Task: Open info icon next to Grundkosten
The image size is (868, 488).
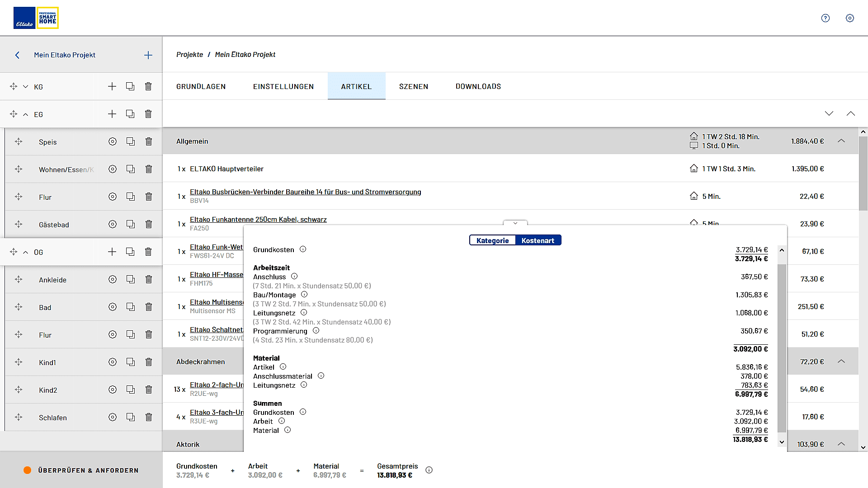Action: click(303, 249)
